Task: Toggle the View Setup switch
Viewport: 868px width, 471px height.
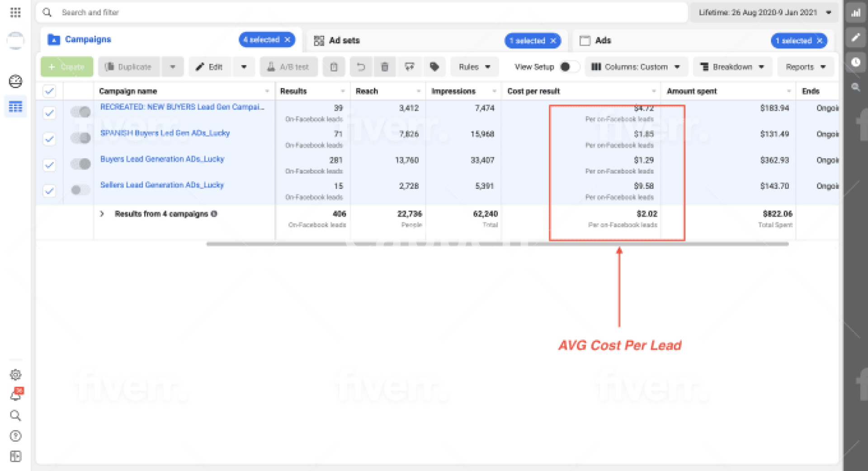Action: click(569, 67)
